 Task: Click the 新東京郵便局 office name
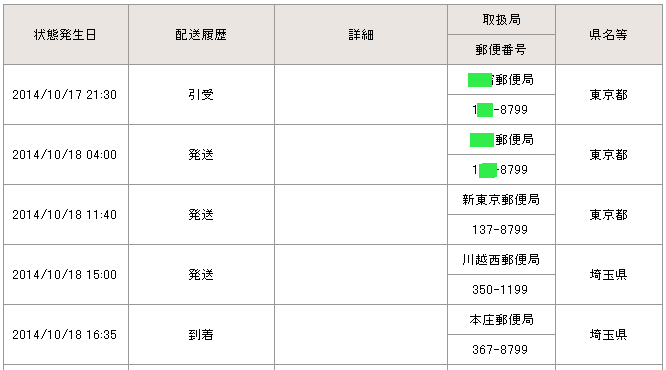pos(501,200)
